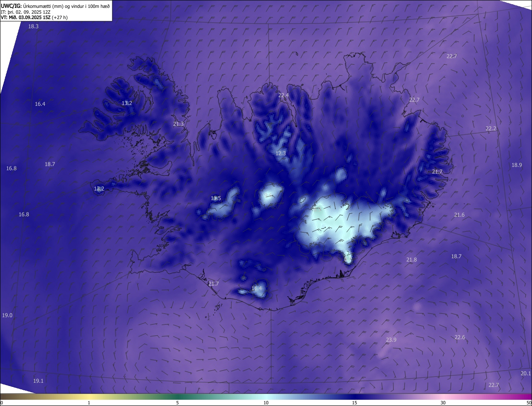This screenshot has width=532, height=406.
Task: Click the colorbar tick label 1
Action: (x=89, y=403)
